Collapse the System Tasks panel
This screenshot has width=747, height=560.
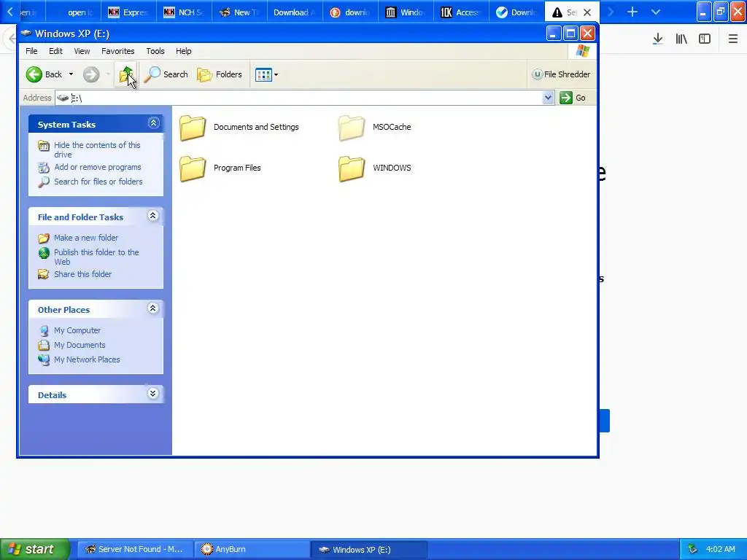click(153, 123)
